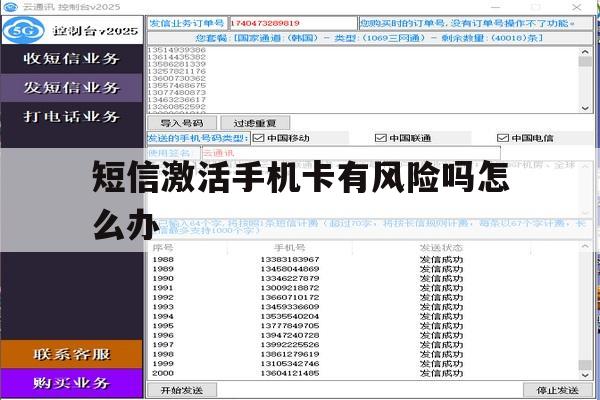Click number 13614435382 in import list
This screenshot has height=400, width=600.
[177, 57]
